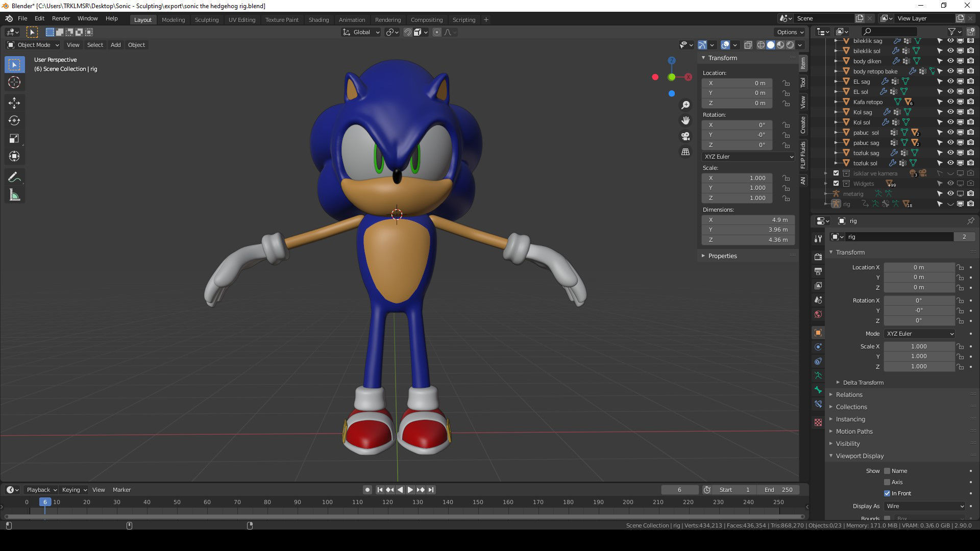Select the Move tool in toolbar
The image size is (980, 551).
pos(14,103)
